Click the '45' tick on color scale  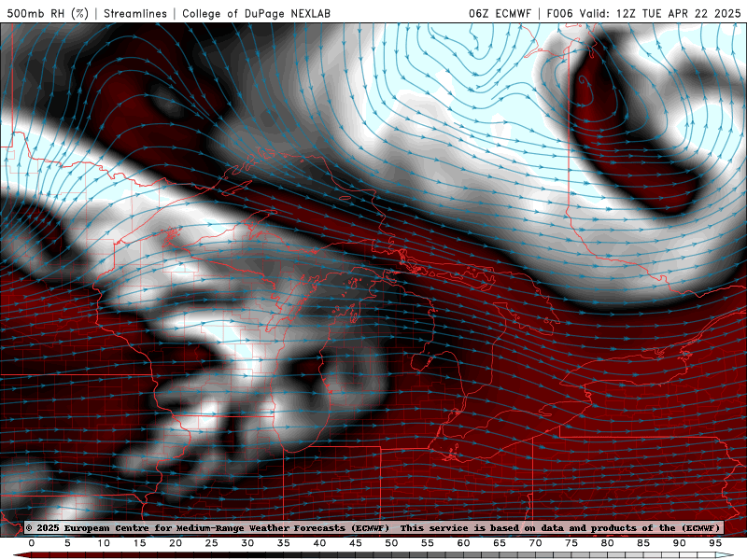click(356, 543)
